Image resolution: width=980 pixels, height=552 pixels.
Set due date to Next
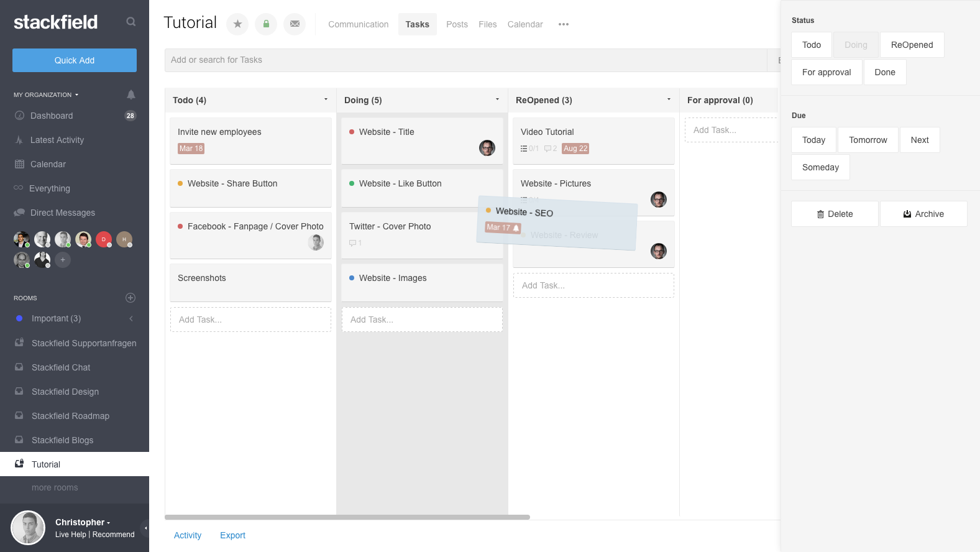tap(920, 140)
